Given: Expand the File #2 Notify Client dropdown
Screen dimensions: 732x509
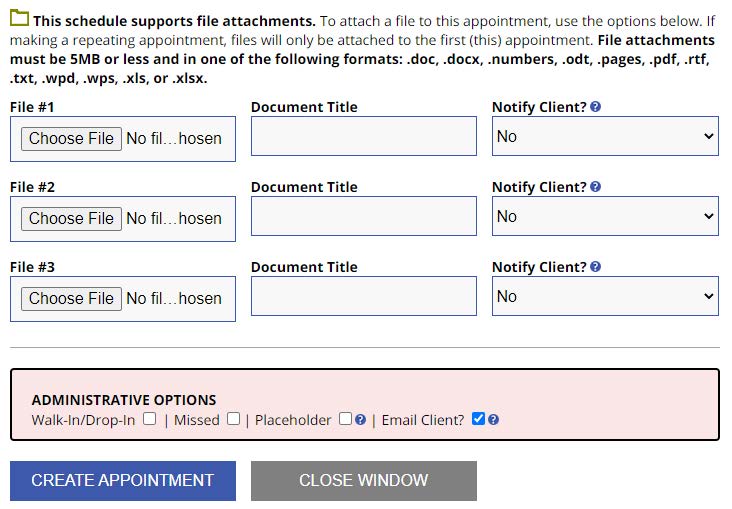Looking at the screenshot, I should [605, 217].
